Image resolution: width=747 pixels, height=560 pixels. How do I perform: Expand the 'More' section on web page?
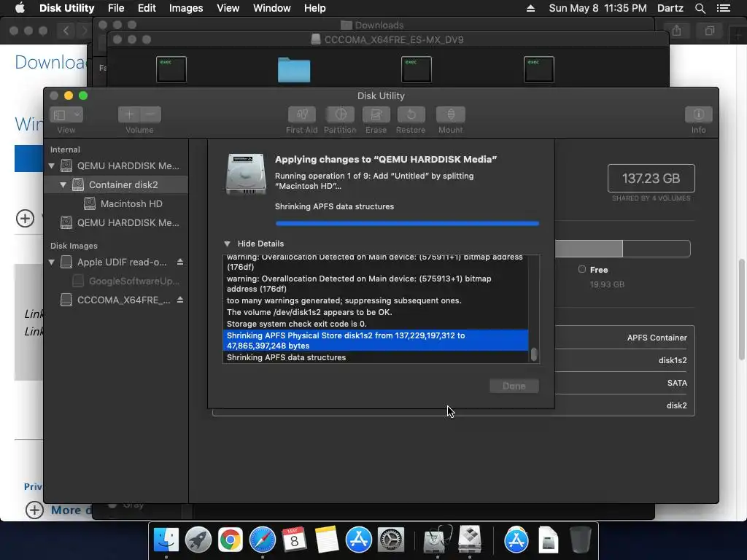click(34, 510)
